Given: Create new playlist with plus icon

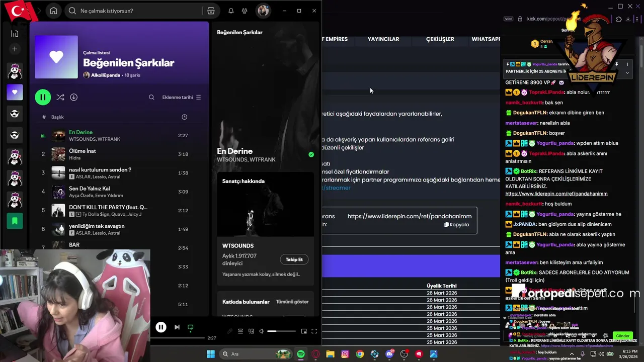Looking at the screenshot, I should point(15,49).
